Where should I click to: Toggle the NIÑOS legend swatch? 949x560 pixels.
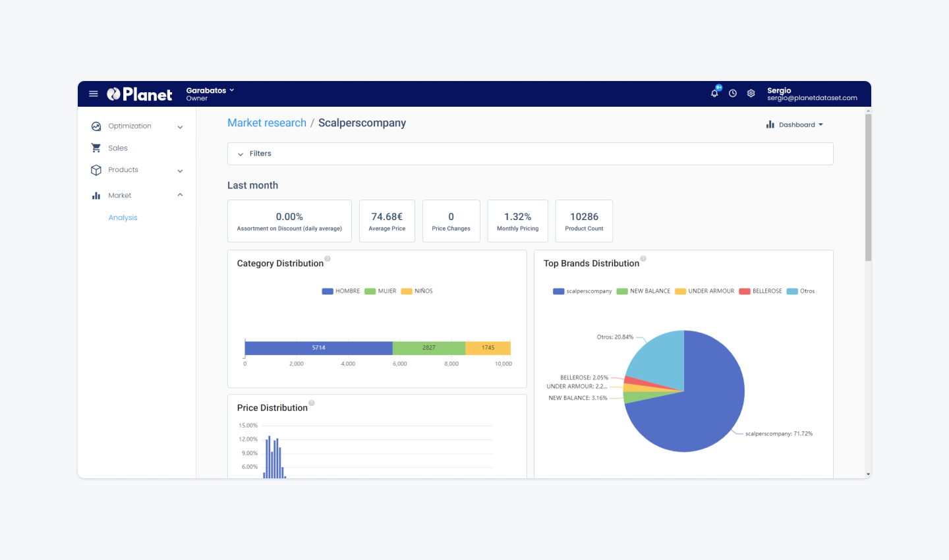[407, 291]
